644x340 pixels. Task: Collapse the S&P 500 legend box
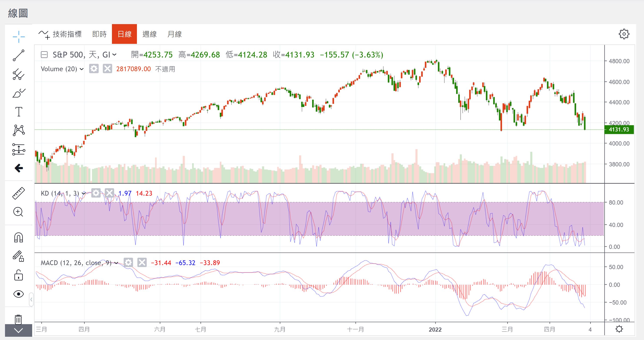coord(44,55)
